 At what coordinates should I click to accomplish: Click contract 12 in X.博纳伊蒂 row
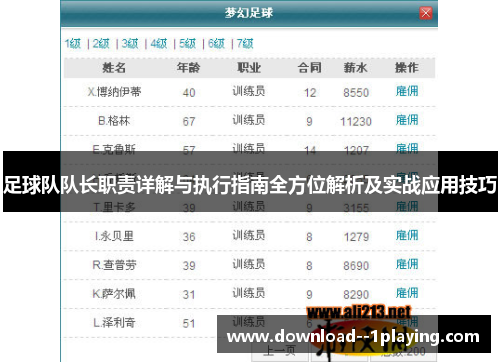coord(310,93)
